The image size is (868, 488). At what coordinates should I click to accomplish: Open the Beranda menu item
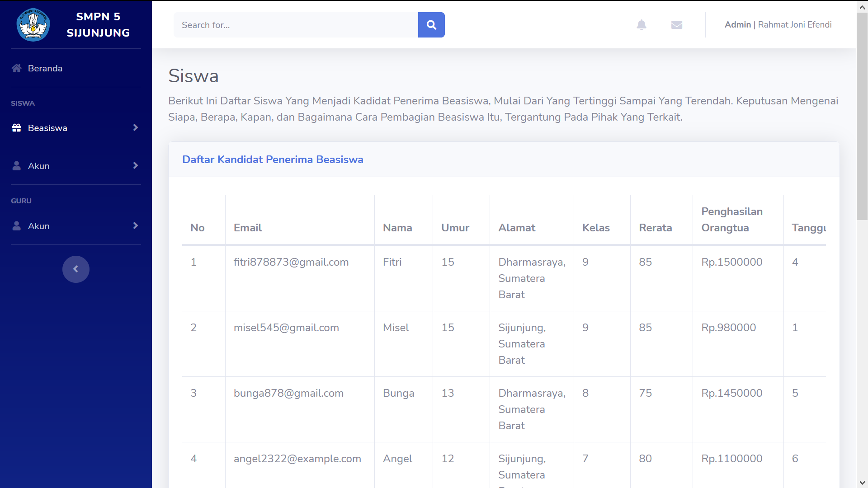tap(45, 68)
